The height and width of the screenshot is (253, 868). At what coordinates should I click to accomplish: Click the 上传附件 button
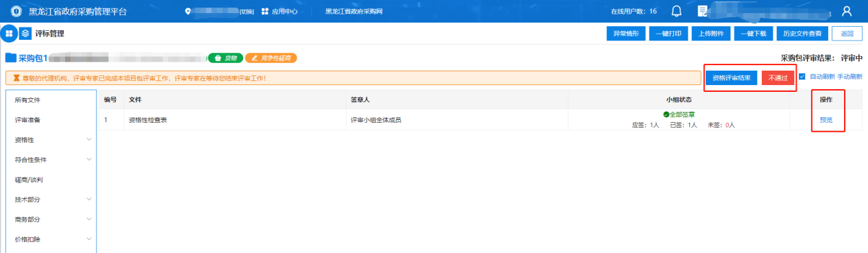click(x=711, y=34)
